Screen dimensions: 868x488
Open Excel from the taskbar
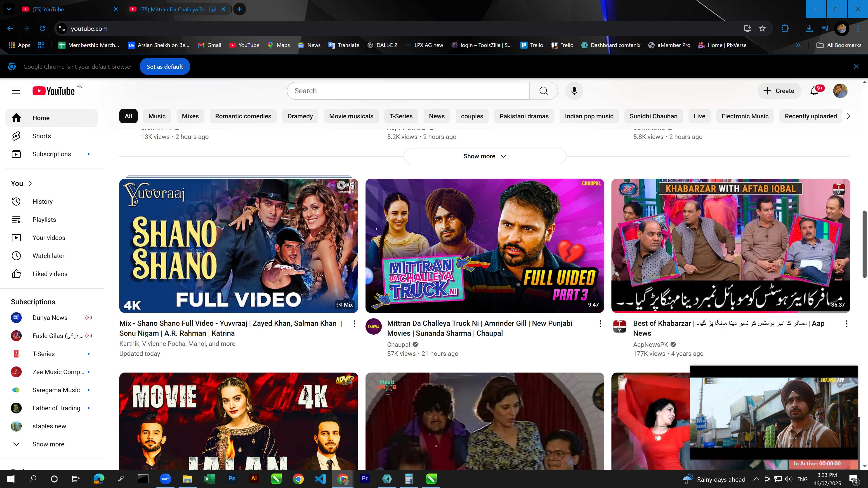pyautogui.click(x=209, y=479)
